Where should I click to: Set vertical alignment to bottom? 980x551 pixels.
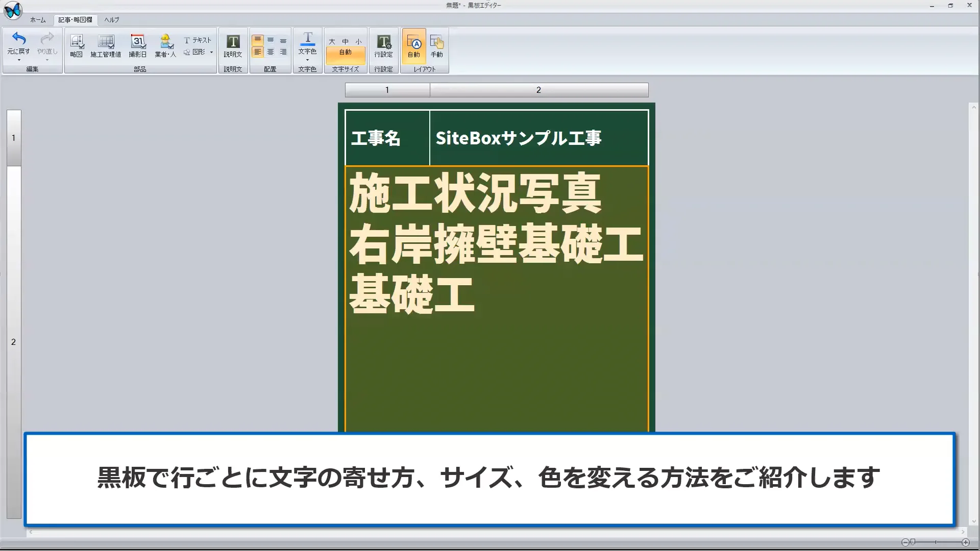pyautogui.click(x=283, y=40)
